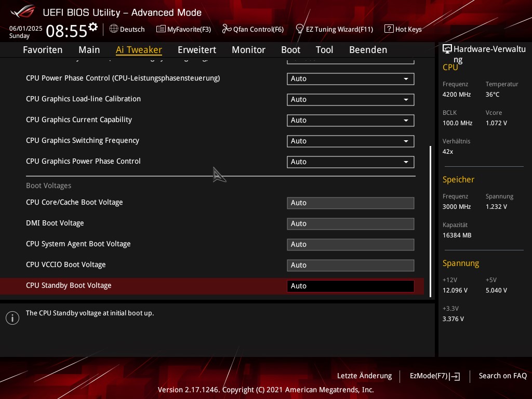Click the settings gear next to the clock
The image size is (532, 399).
click(x=93, y=27)
